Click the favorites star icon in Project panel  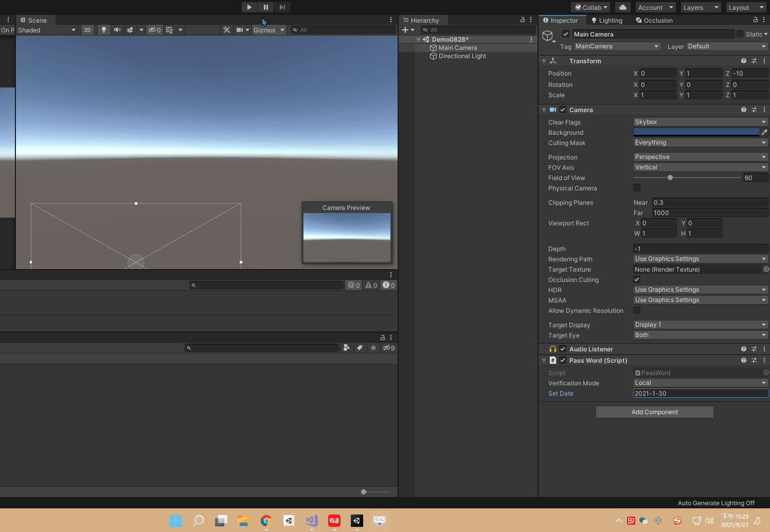click(x=373, y=348)
